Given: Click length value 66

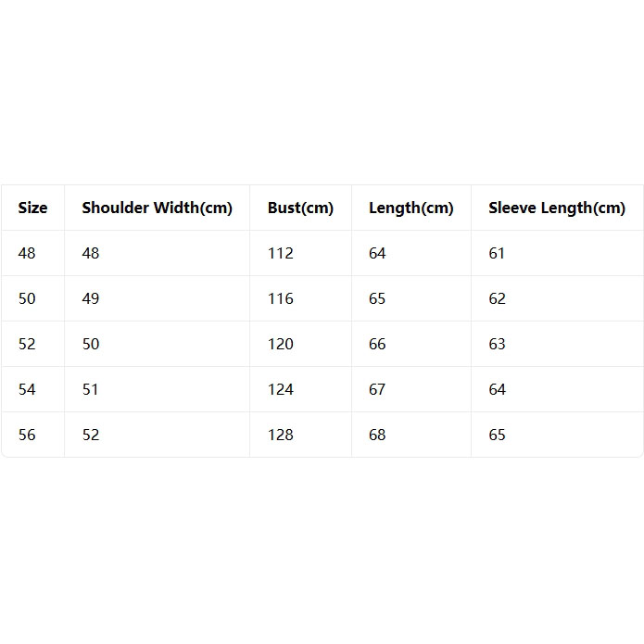Looking at the screenshot, I should pos(377,344).
